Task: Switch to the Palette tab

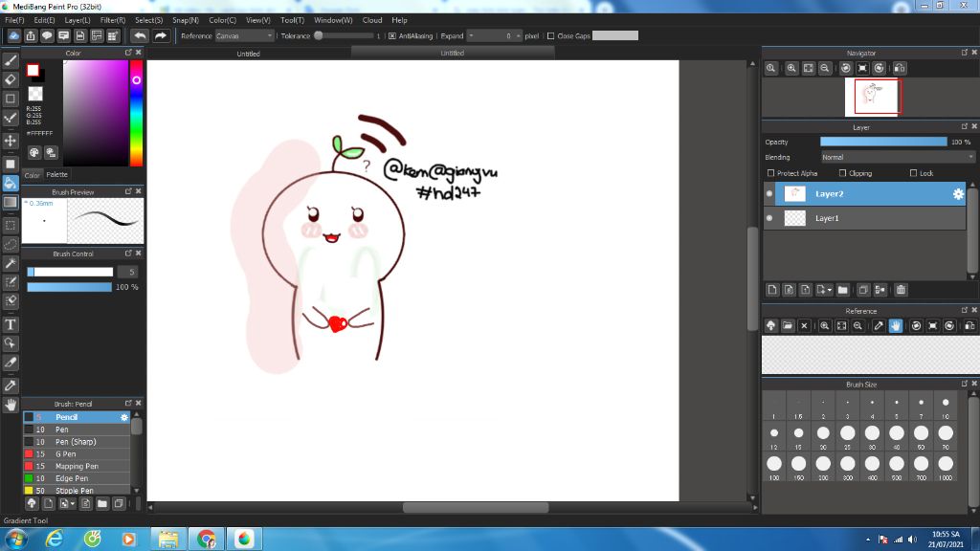Action: [56, 175]
